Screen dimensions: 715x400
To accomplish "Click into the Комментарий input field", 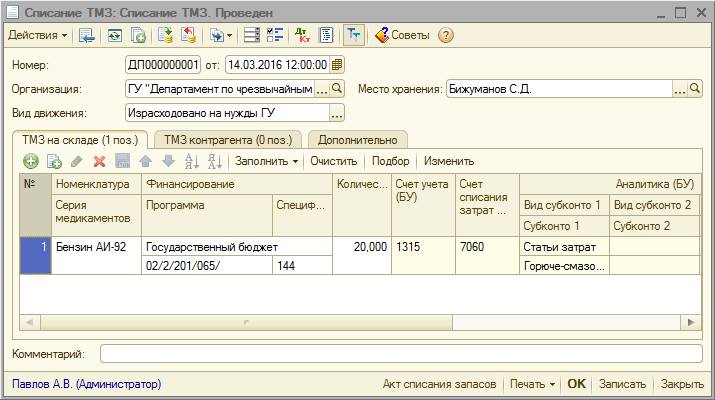I will pos(400,353).
